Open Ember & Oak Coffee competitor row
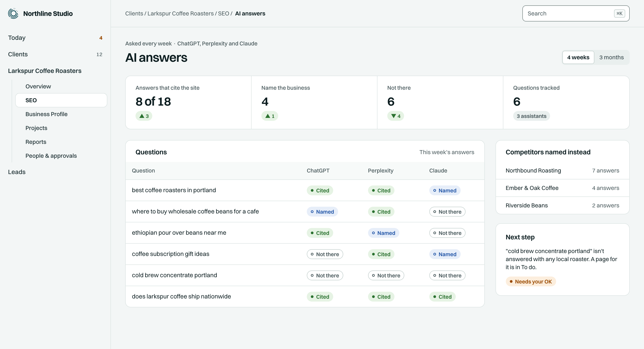Image resolution: width=644 pixels, height=349 pixels. (x=562, y=188)
